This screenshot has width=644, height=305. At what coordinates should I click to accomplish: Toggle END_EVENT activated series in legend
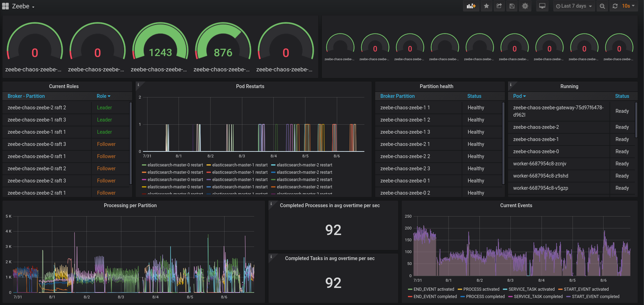[x=434, y=289]
